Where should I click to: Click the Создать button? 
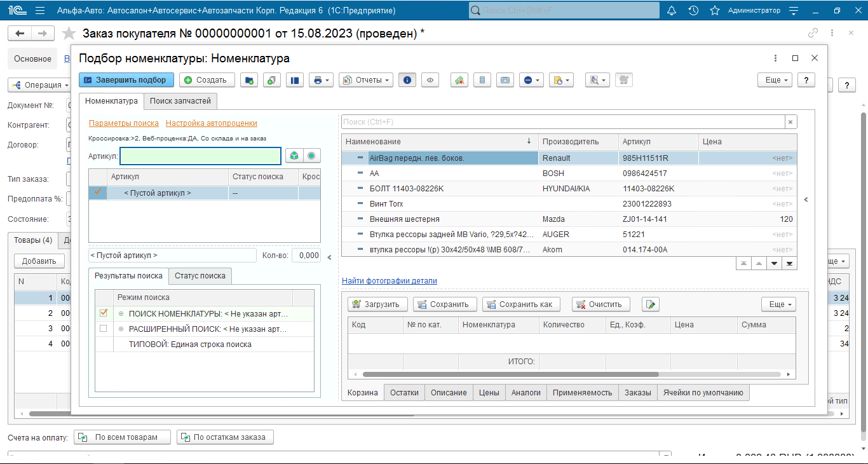tap(207, 80)
